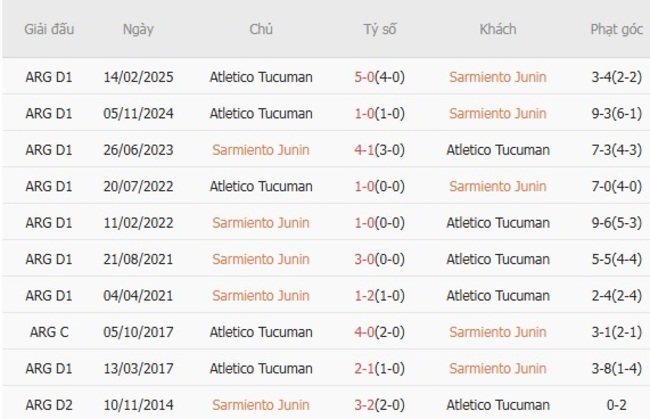Click Sarmiento Junin in the 13/03/2017 row
The image size is (650, 419).
498,368
